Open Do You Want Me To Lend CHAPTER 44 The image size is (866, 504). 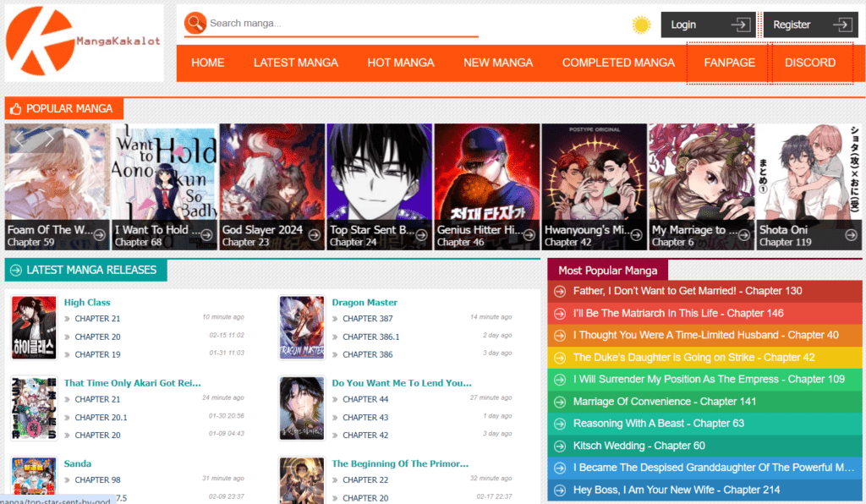(x=365, y=399)
